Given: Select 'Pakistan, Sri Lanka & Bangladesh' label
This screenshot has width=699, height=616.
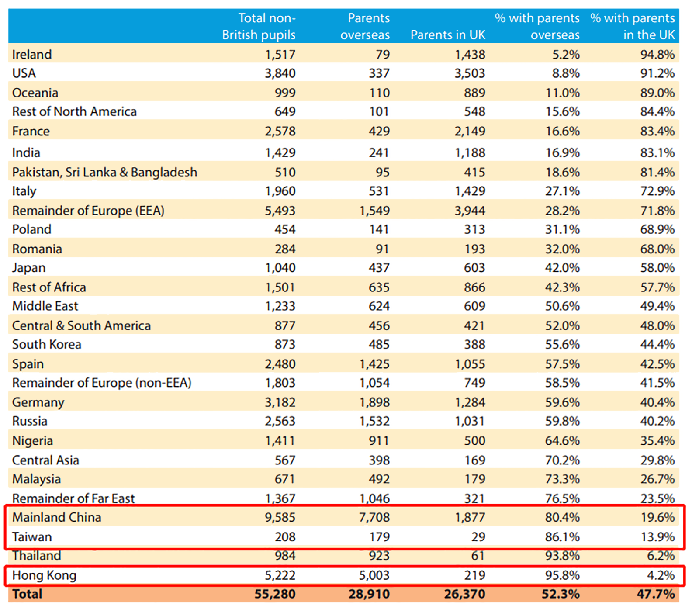Looking at the screenshot, I should 104,172.
